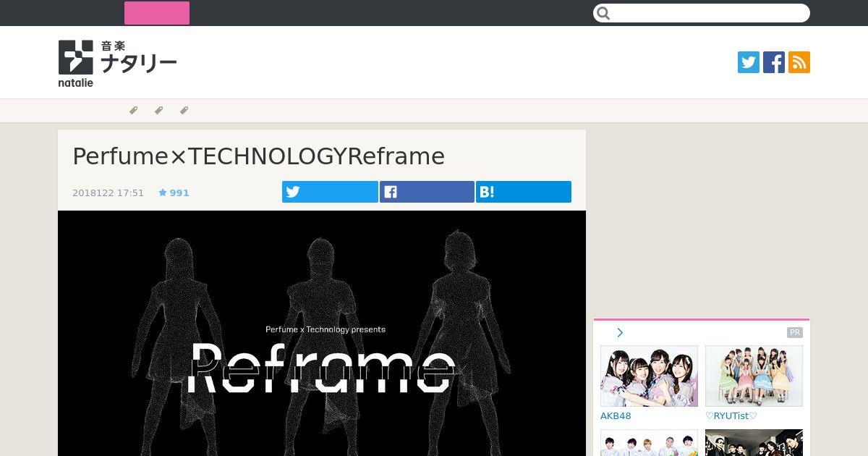
Task: Open the RSS feed icon
Action: (799, 62)
